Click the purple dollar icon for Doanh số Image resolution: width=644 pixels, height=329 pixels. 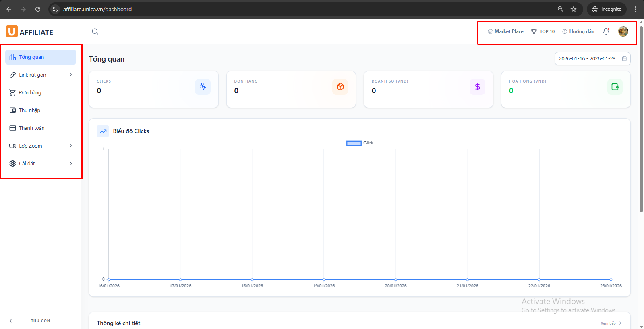click(477, 87)
